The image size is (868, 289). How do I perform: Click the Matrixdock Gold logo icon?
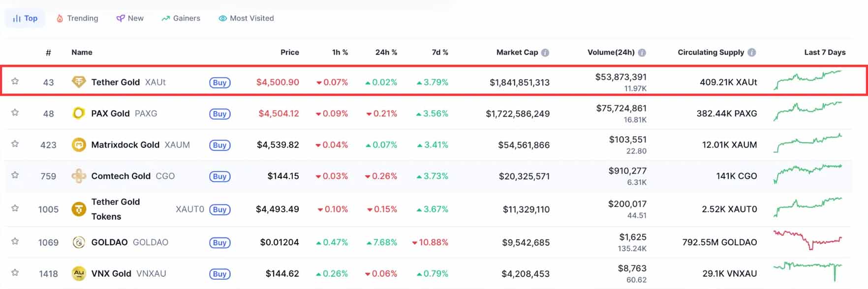pos(79,145)
